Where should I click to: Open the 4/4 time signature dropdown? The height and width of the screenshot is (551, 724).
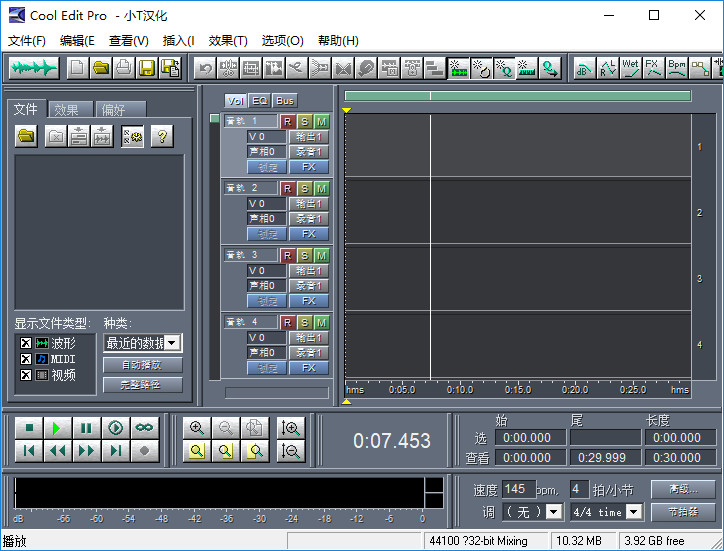[634, 512]
